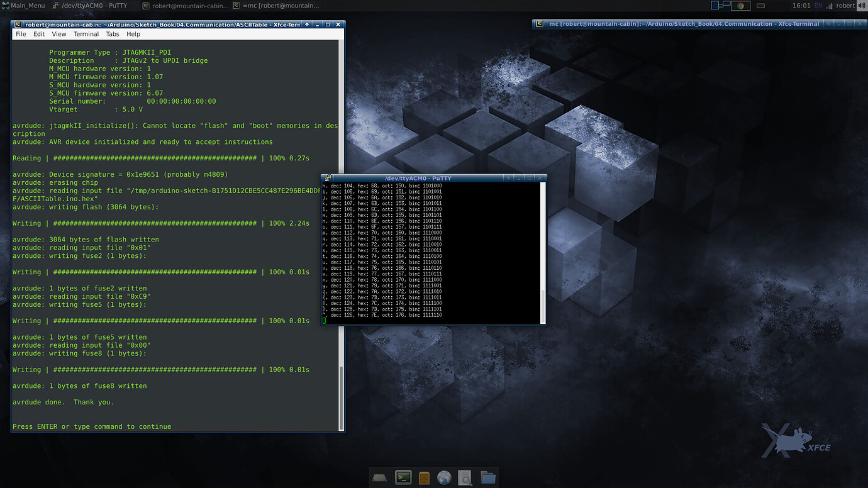Launch the web browser globe icon in the dock

[445, 478]
